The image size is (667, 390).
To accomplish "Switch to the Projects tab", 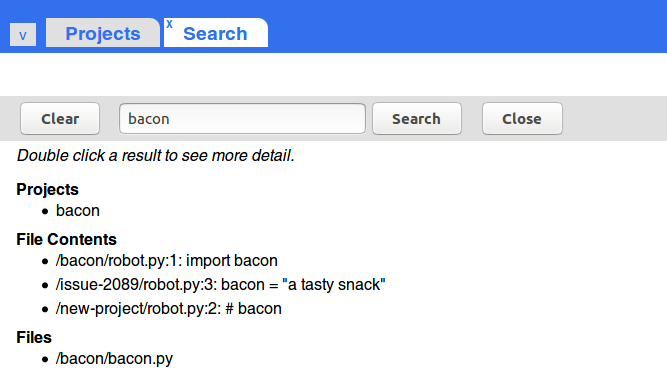I will [103, 33].
